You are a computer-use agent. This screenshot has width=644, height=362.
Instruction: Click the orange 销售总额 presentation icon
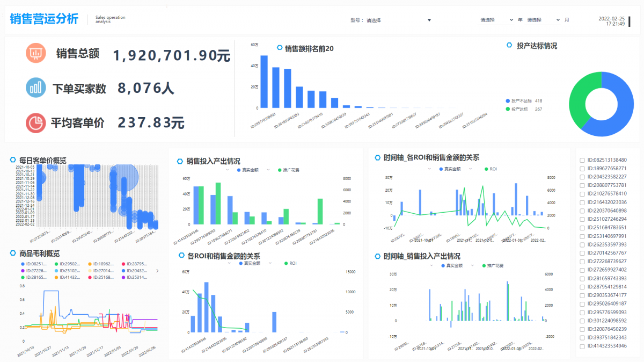[36, 53]
